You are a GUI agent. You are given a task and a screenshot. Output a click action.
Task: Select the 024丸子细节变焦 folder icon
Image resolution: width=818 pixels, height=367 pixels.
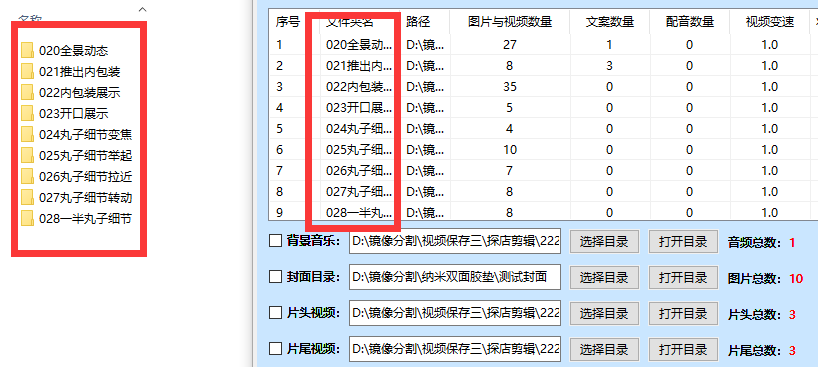click(28, 135)
